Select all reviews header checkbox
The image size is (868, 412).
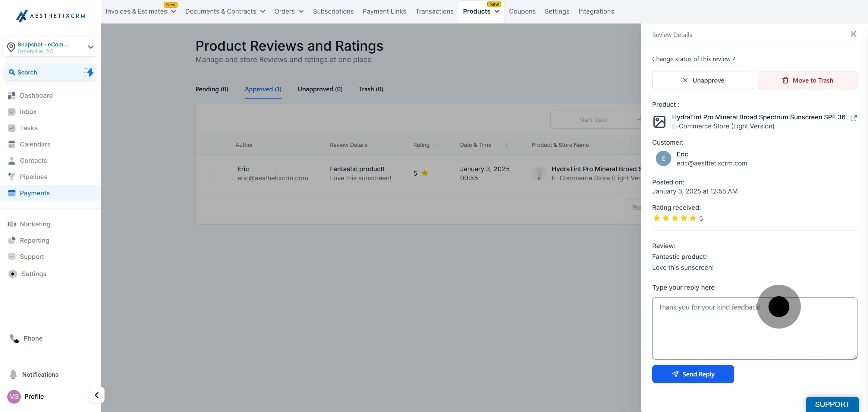[210, 145]
